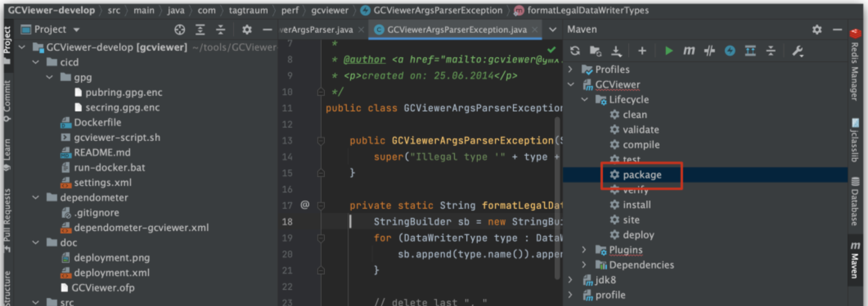868x306 pixels.
Task: Open Pull Requests tool window
Action: coord(7,220)
